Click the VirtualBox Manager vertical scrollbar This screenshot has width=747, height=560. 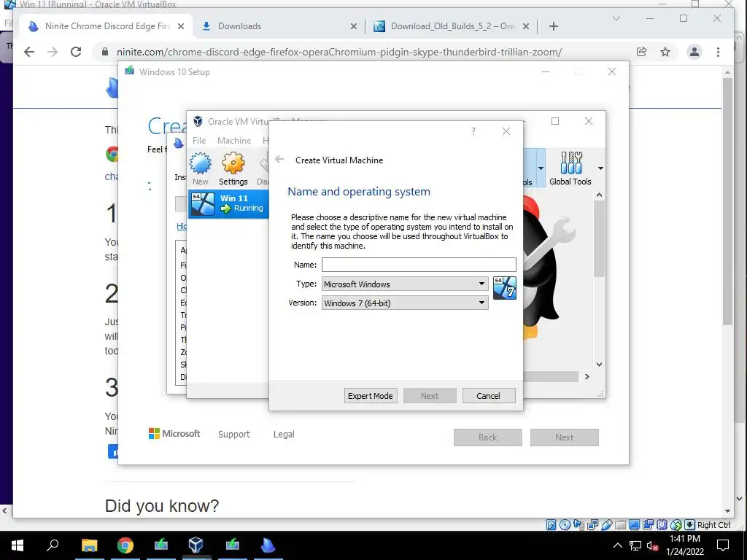[599, 238]
